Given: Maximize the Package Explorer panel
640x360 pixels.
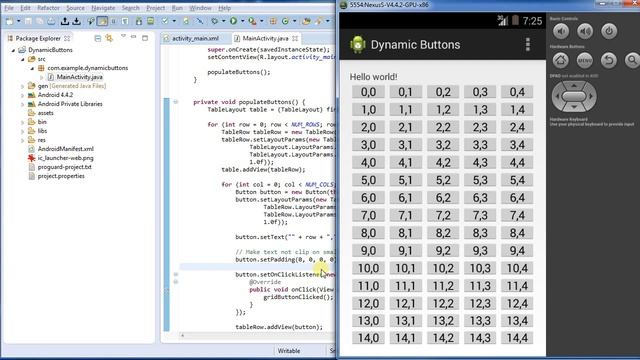Looking at the screenshot, I should click(145, 38).
